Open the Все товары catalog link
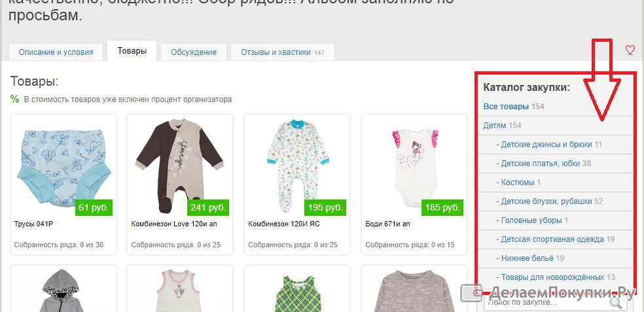Image resolution: width=644 pixels, height=312 pixels. click(x=506, y=107)
